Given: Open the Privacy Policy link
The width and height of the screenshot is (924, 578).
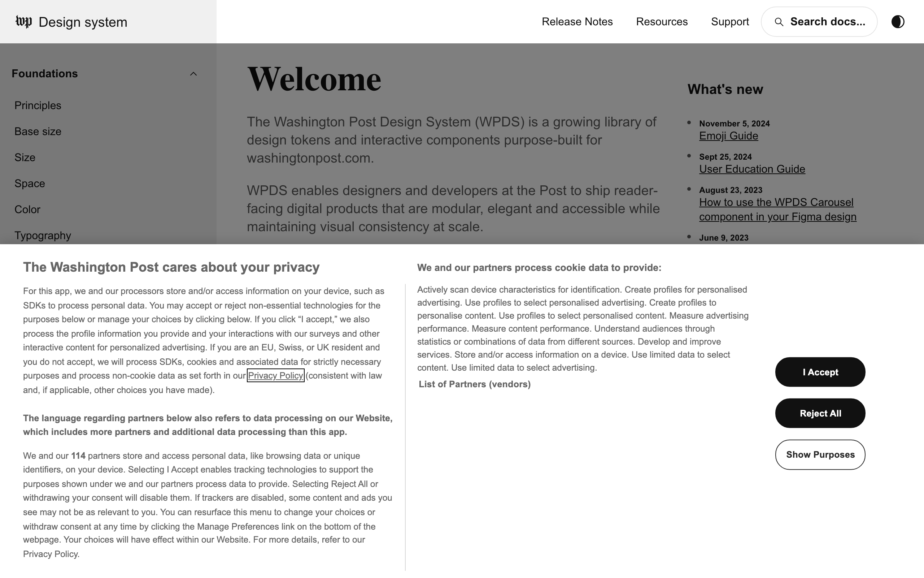Looking at the screenshot, I should (275, 375).
